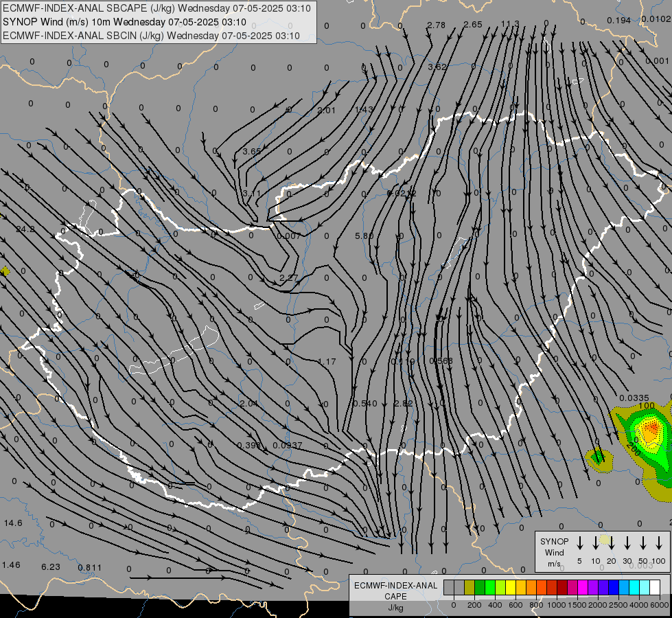Click the 3.62 value on the map
The height and width of the screenshot is (618, 672).
[437, 67]
